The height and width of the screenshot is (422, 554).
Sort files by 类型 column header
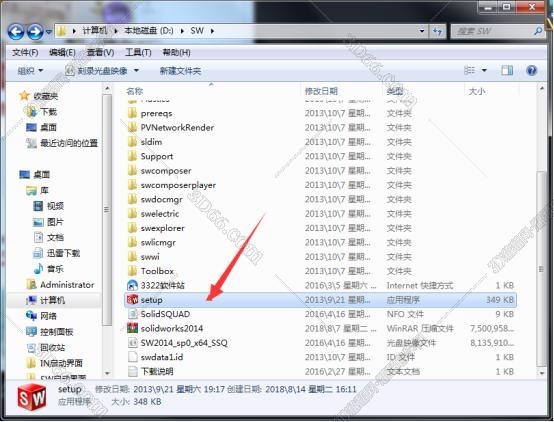click(x=395, y=91)
